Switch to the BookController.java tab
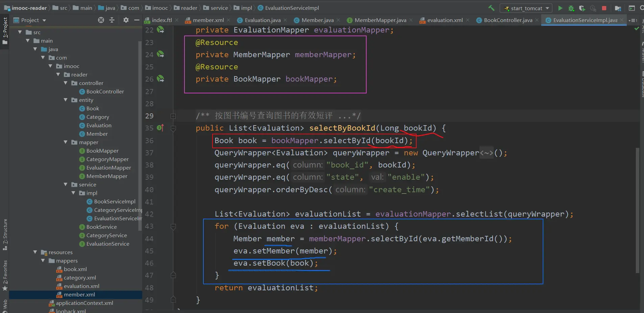Screen dimensions: 644x313 [507, 20]
